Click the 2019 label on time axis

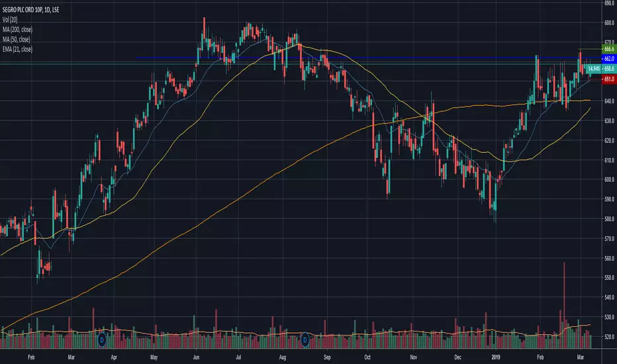(495, 357)
